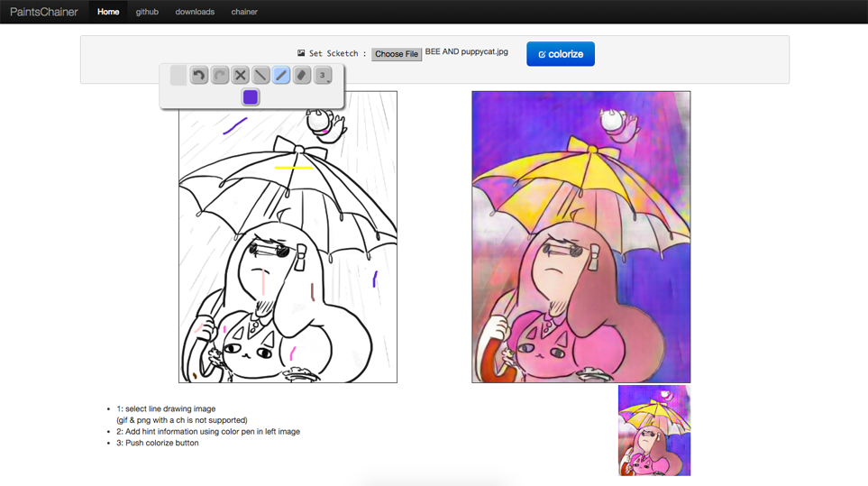This screenshot has width=868, height=486.
Task: Click the file name BEE AND puppycat.jpg
Action: pos(466,51)
